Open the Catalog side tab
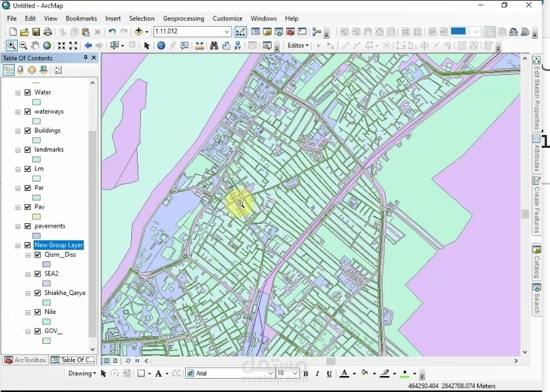The height and width of the screenshot is (392, 550). coord(536,262)
